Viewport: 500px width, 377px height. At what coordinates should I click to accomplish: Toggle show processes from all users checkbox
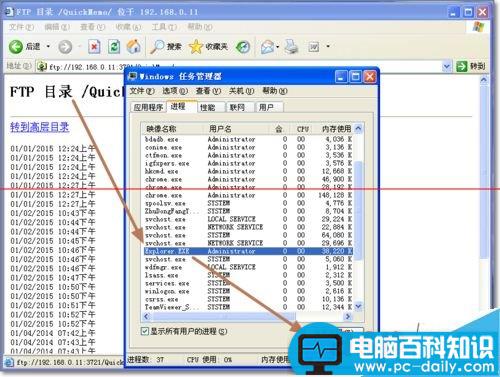click(x=145, y=331)
